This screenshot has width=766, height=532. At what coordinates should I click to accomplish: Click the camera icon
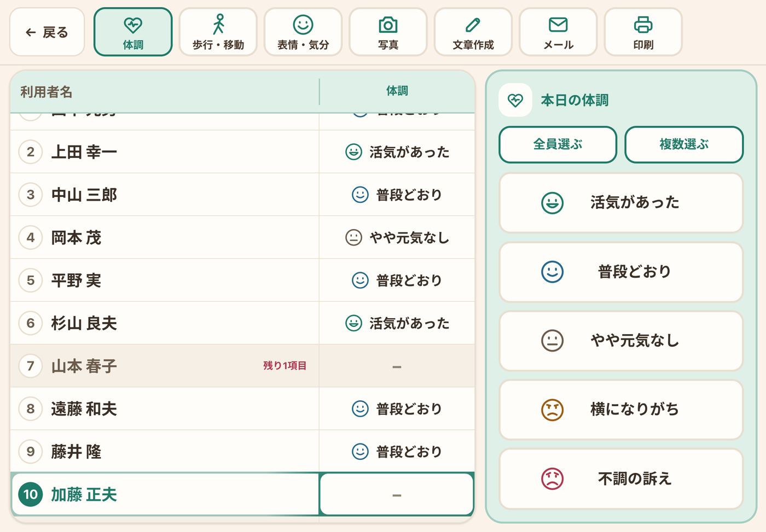[388, 25]
